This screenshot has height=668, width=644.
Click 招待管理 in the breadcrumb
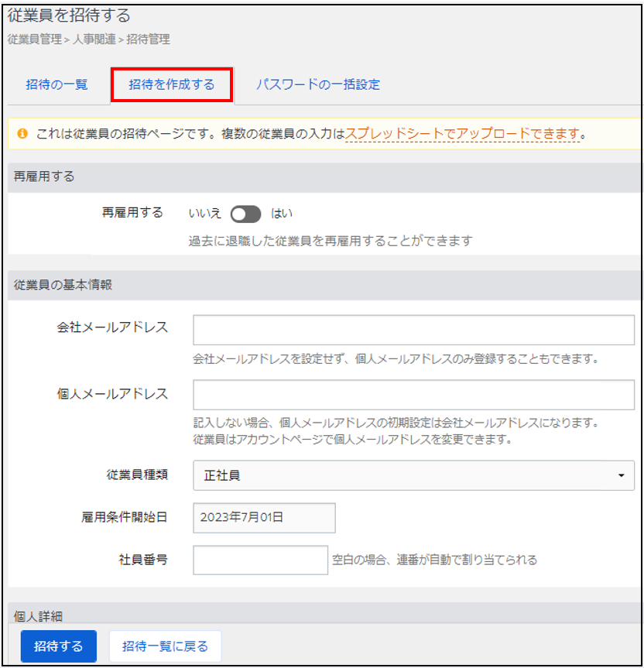[148, 39]
